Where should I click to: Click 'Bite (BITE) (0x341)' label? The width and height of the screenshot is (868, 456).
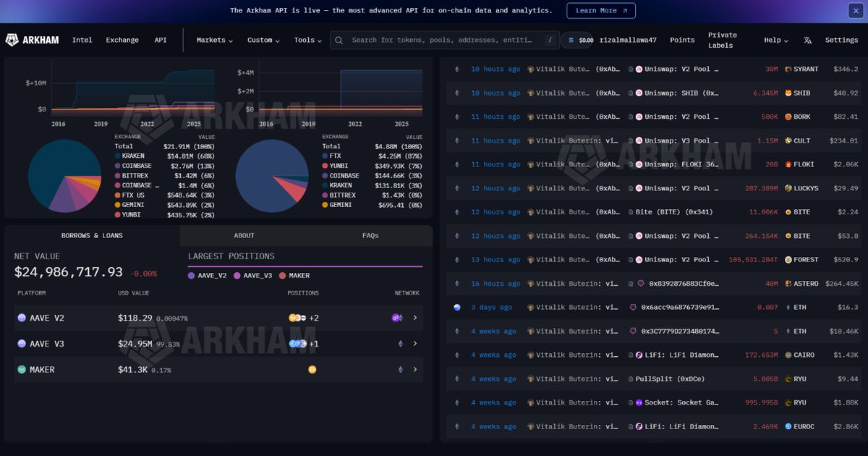click(673, 213)
